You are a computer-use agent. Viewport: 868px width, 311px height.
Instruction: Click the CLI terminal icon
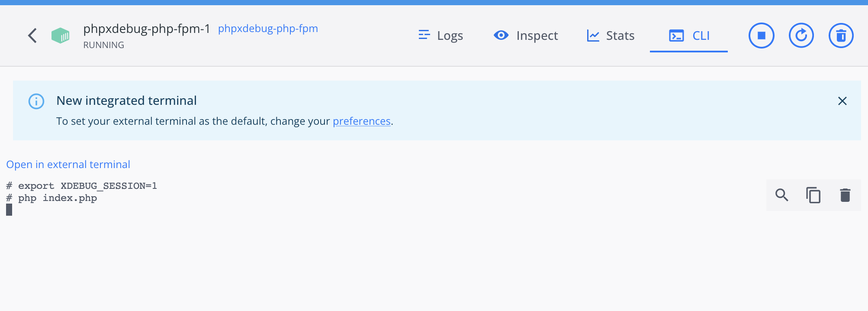(x=675, y=36)
